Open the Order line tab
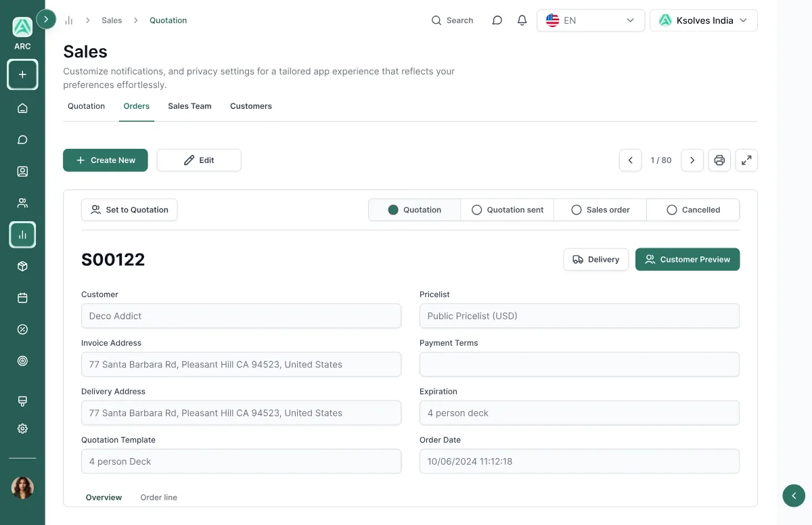This screenshot has height=525, width=812. (x=159, y=497)
